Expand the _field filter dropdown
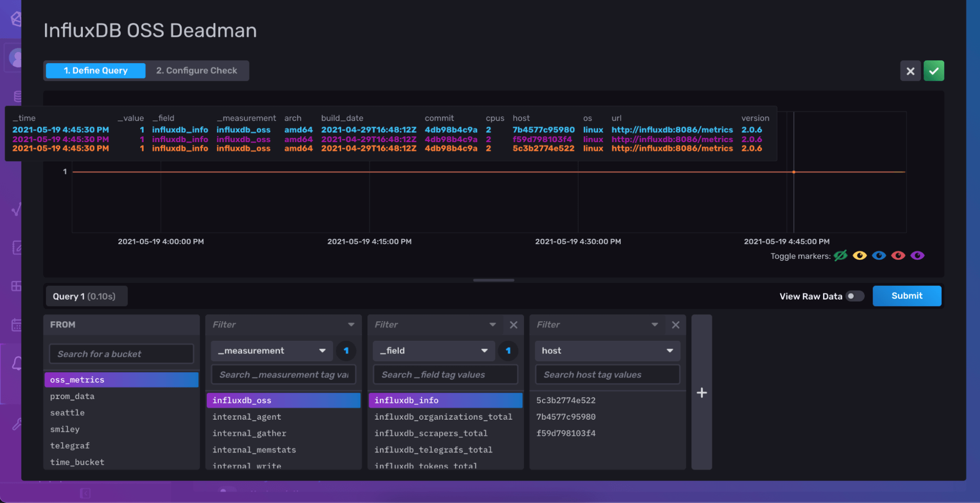The height and width of the screenshot is (503, 980). (433, 351)
